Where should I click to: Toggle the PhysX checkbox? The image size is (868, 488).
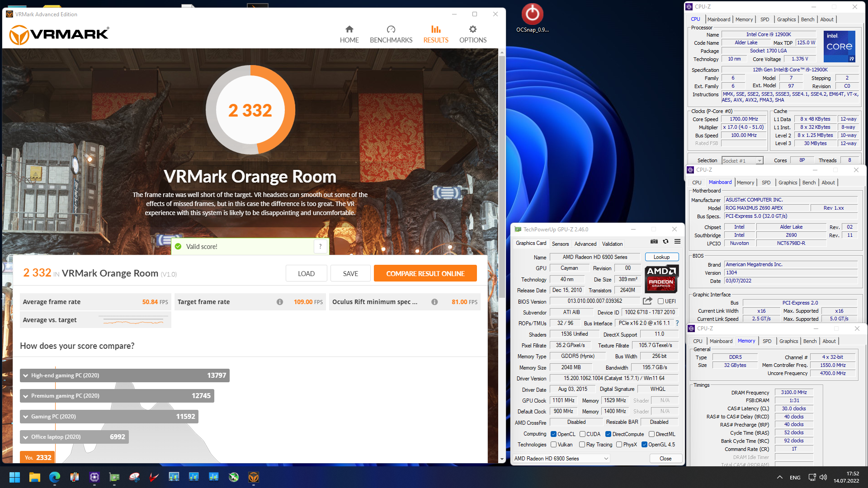click(619, 445)
